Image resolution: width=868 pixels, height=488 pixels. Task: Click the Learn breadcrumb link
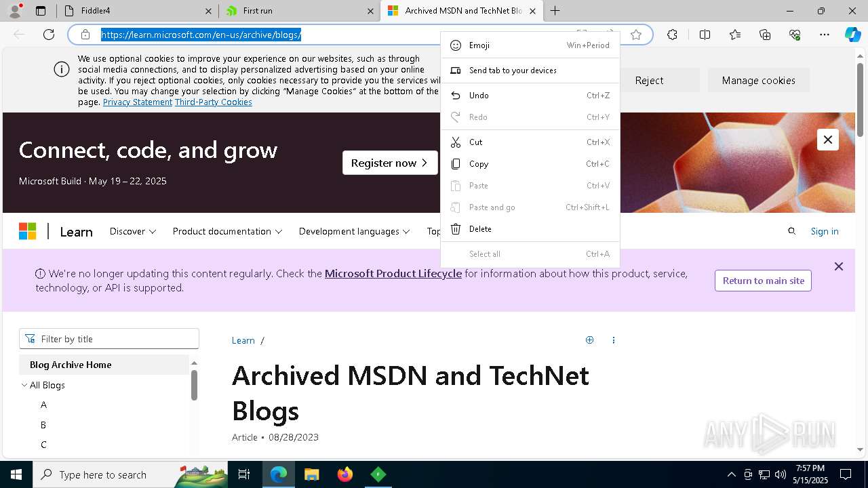243,340
